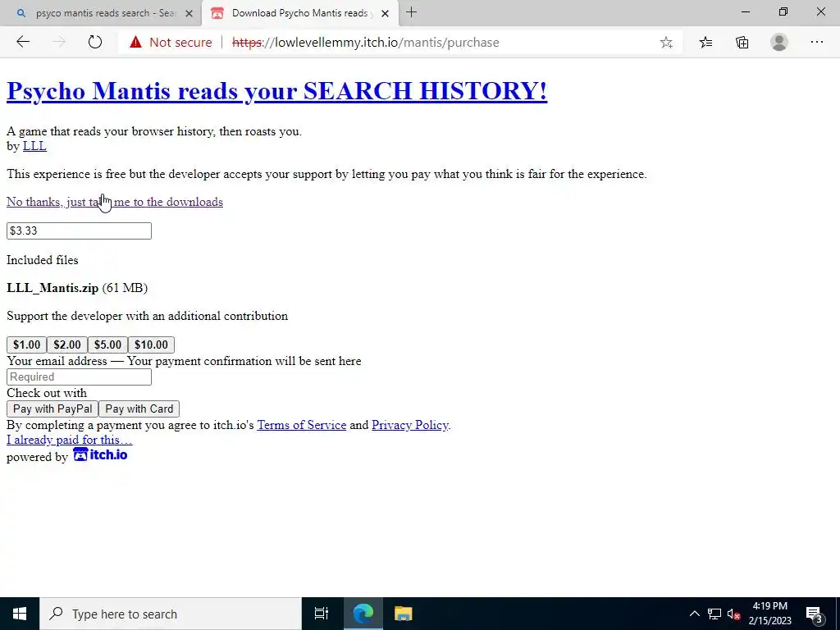Choose the $5.00 contribution button
840x630 pixels.
[107, 345]
